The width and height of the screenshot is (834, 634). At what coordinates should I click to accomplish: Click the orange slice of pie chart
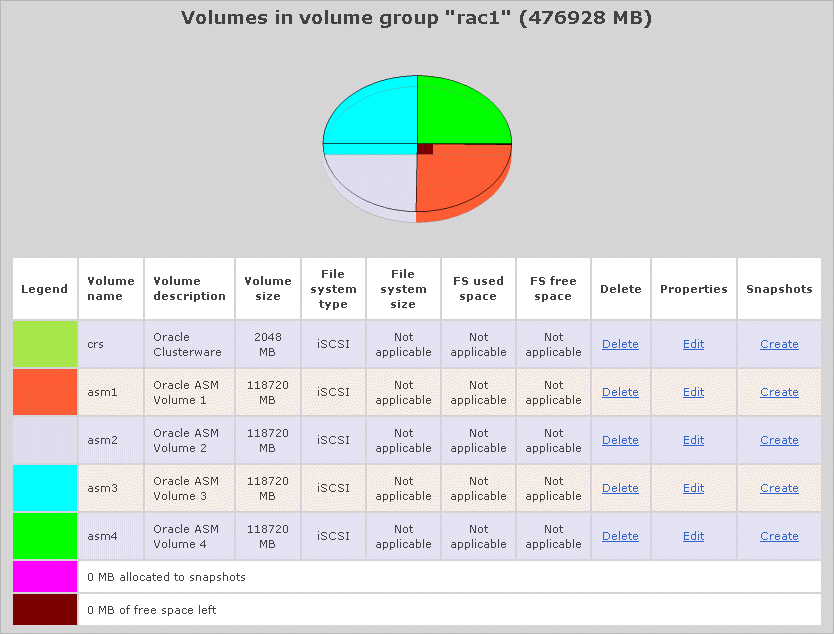(x=463, y=183)
